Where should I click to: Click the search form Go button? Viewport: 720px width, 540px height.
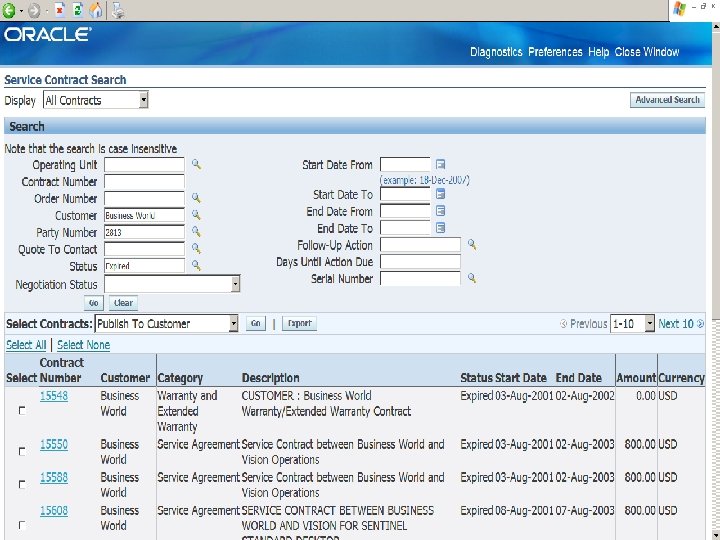click(x=94, y=303)
